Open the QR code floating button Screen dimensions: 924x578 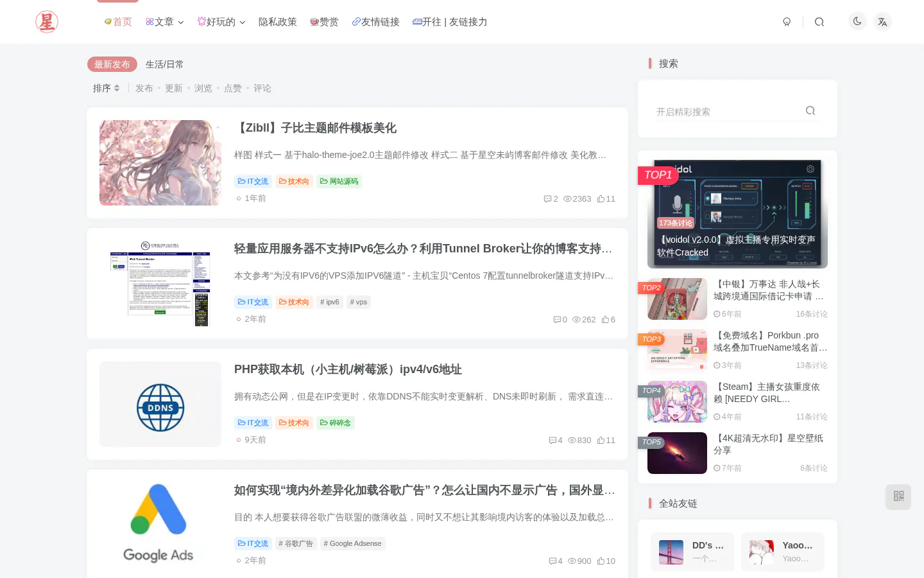(x=898, y=496)
